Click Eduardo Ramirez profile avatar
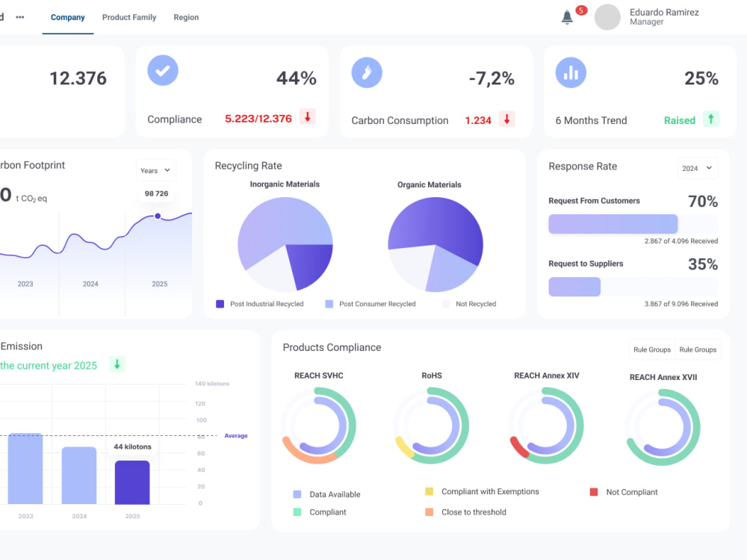 607,17
